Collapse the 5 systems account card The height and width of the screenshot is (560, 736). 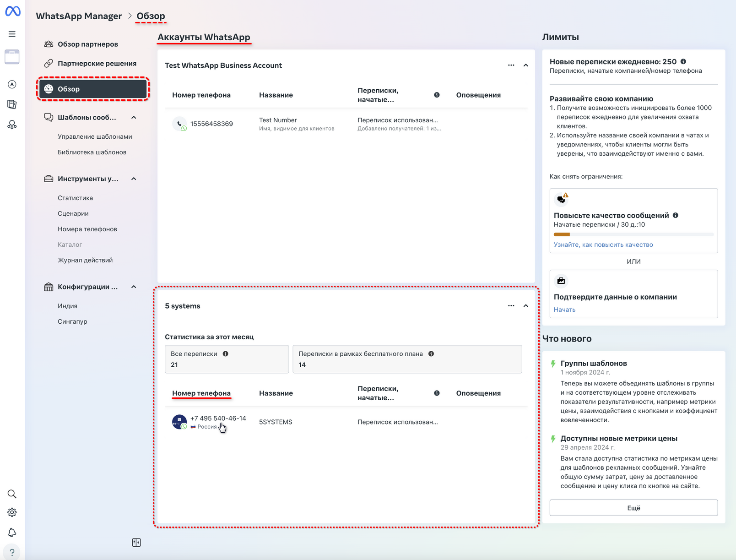click(x=526, y=306)
